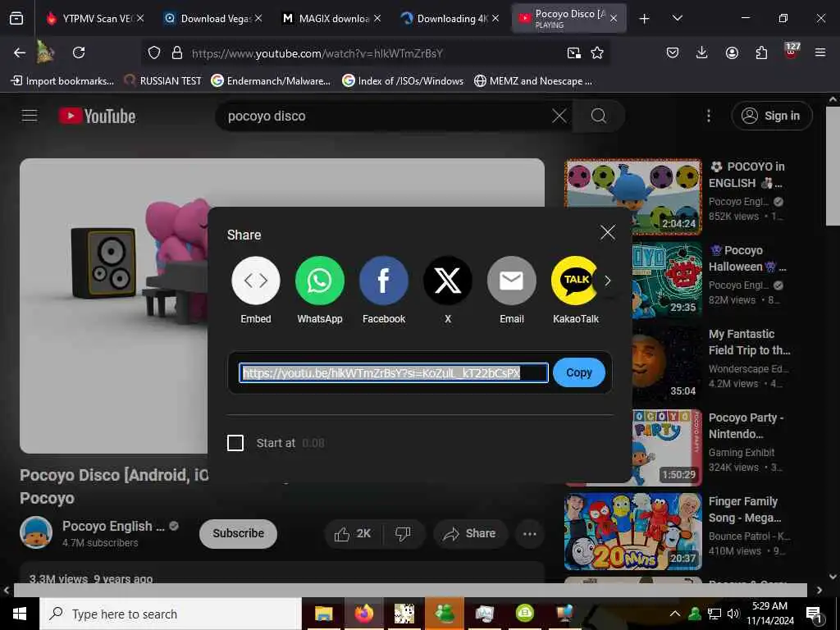Open File Explorer from the taskbar

[x=323, y=614]
